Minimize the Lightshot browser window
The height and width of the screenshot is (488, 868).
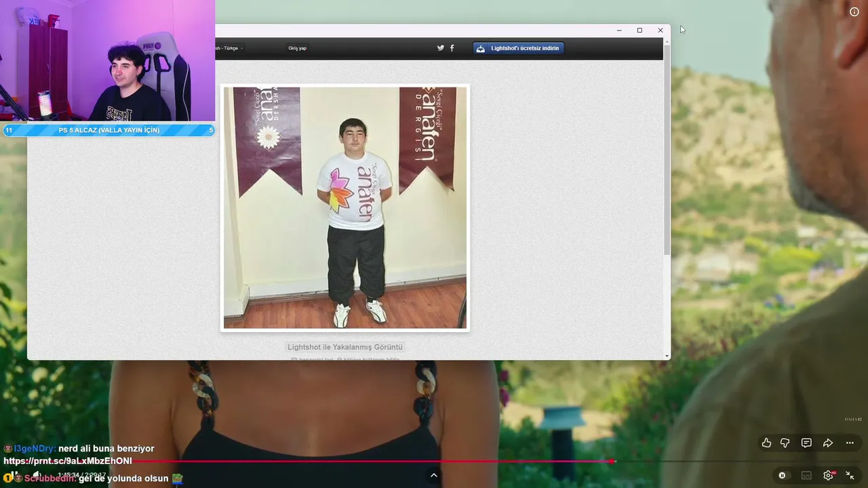click(x=619, y=30)
